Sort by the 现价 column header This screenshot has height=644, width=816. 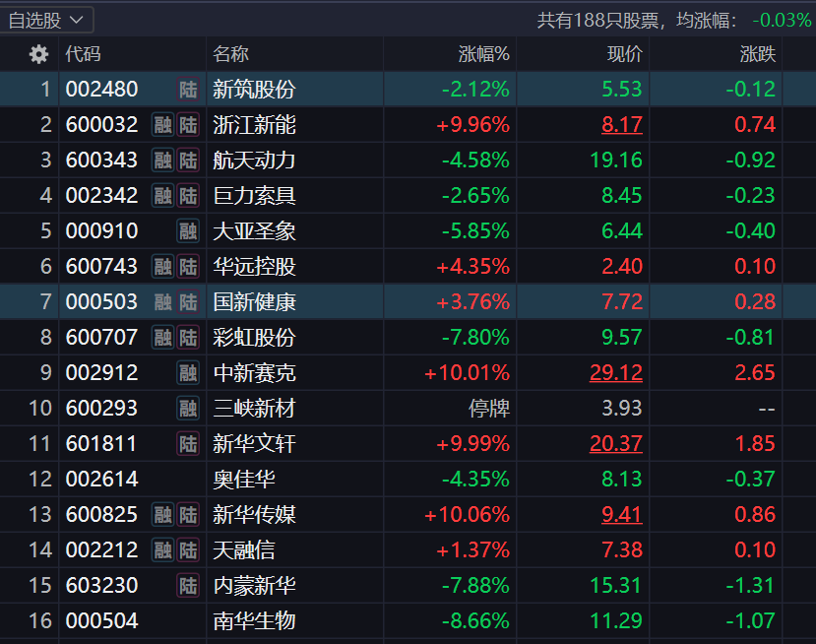(625, 54)
